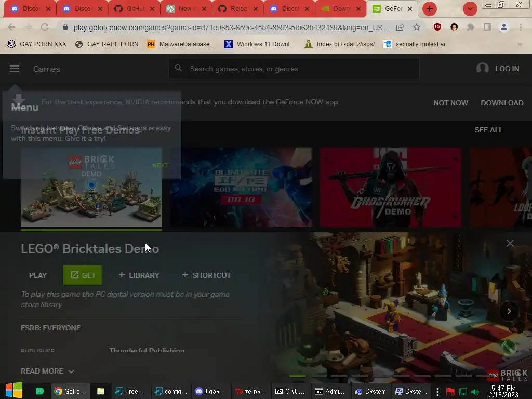Go back with the browser back arrow
Image resolution: width=532 pixels, height=399 pixels.
(x=11, y=28)
